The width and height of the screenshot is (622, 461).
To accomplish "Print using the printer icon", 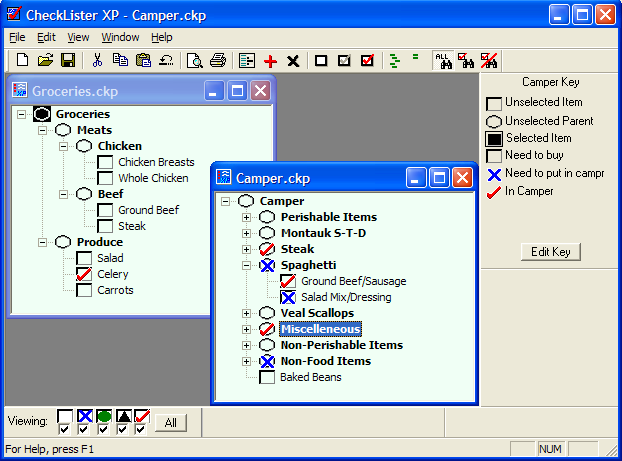I will tap(218, 60).
